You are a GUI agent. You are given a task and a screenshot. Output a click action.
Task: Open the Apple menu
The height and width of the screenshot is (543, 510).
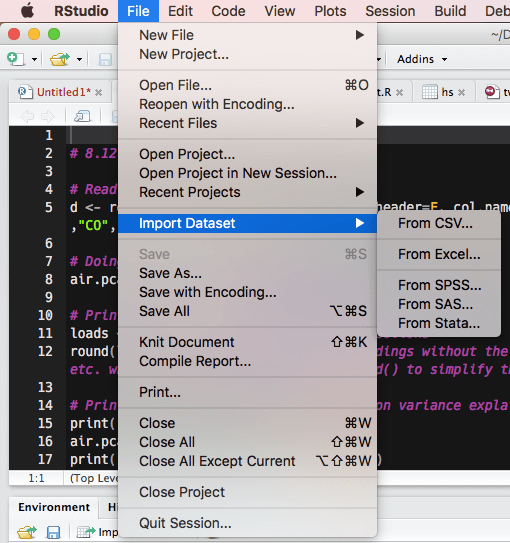point(28,11)
